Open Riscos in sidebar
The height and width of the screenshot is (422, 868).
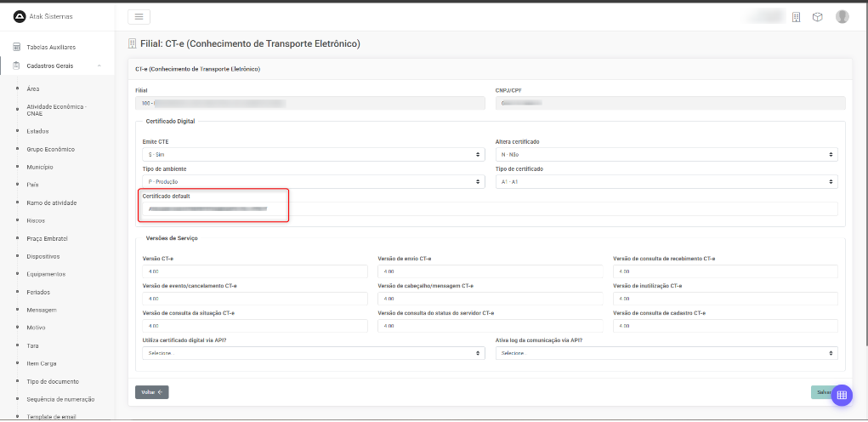pos(36,220)
